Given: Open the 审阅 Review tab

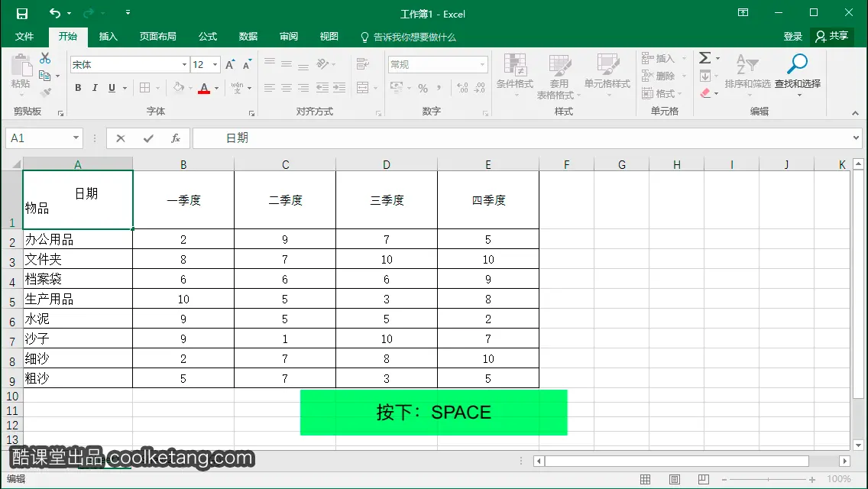Looking at the screenshot, I should (288, 37).
